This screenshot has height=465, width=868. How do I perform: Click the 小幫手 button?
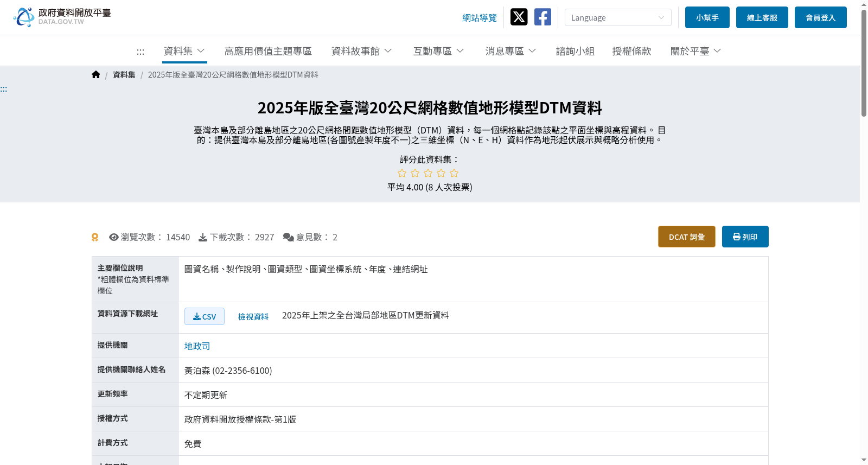click(707, 17)
